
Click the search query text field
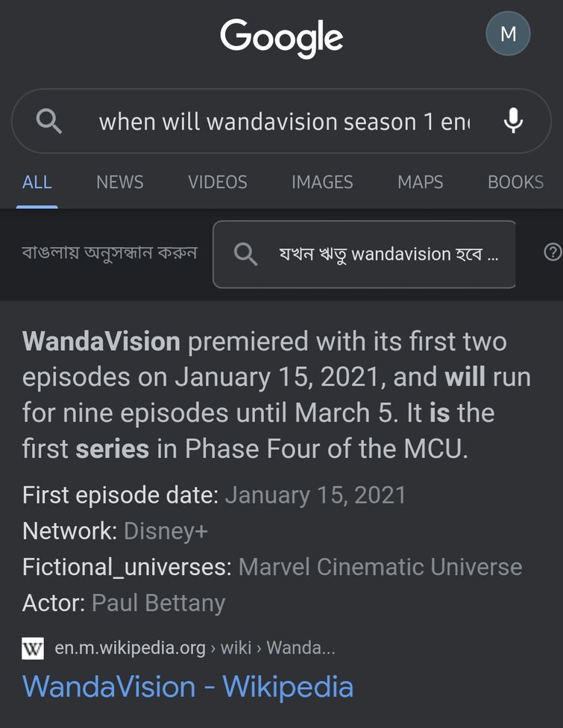(x=283, y=122)
